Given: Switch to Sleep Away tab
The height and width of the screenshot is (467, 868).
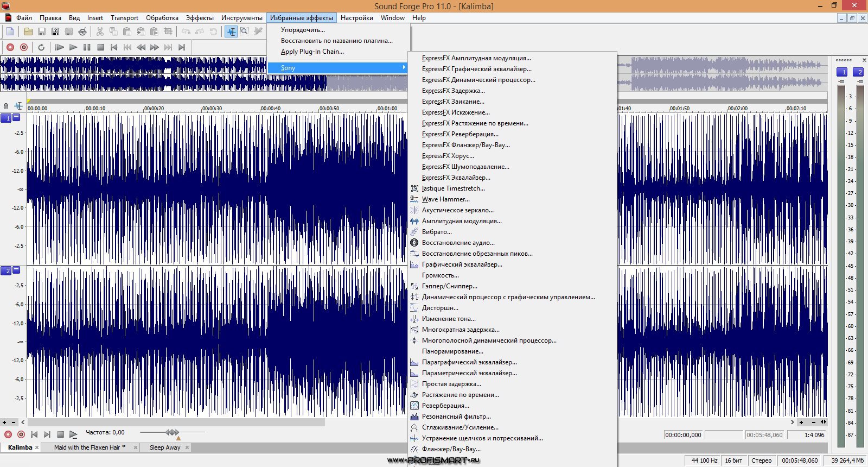Looking at the screenshot, I should pyautogui.click(x=165, y=447).
